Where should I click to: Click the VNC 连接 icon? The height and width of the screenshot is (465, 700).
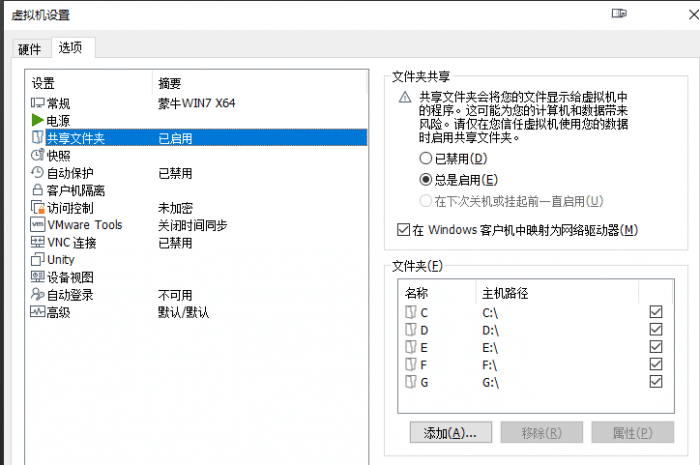(38, 242)
